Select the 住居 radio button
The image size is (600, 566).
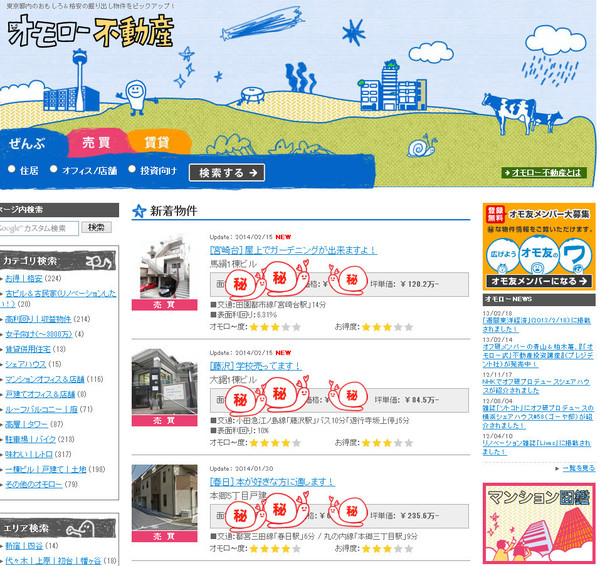pos(12,170)
